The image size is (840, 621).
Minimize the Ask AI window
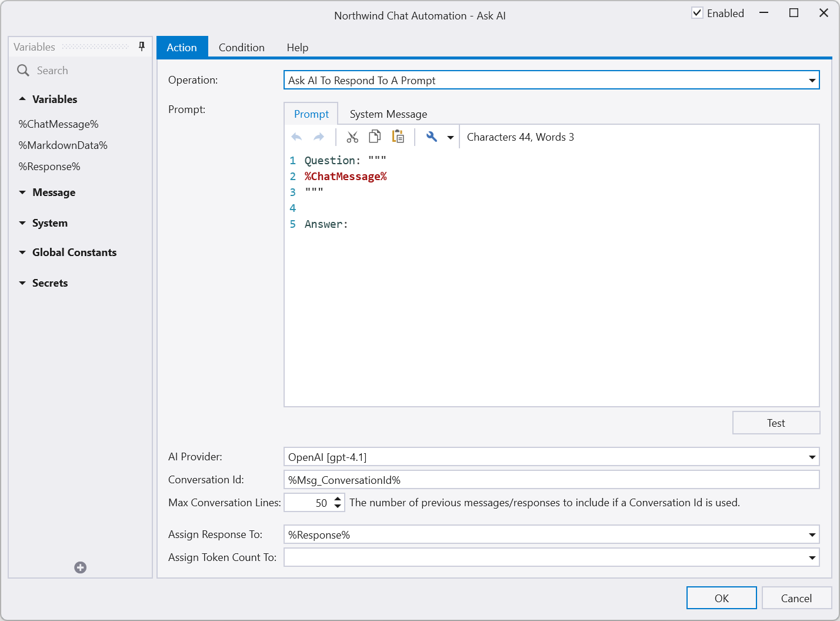tap(764, 13)
